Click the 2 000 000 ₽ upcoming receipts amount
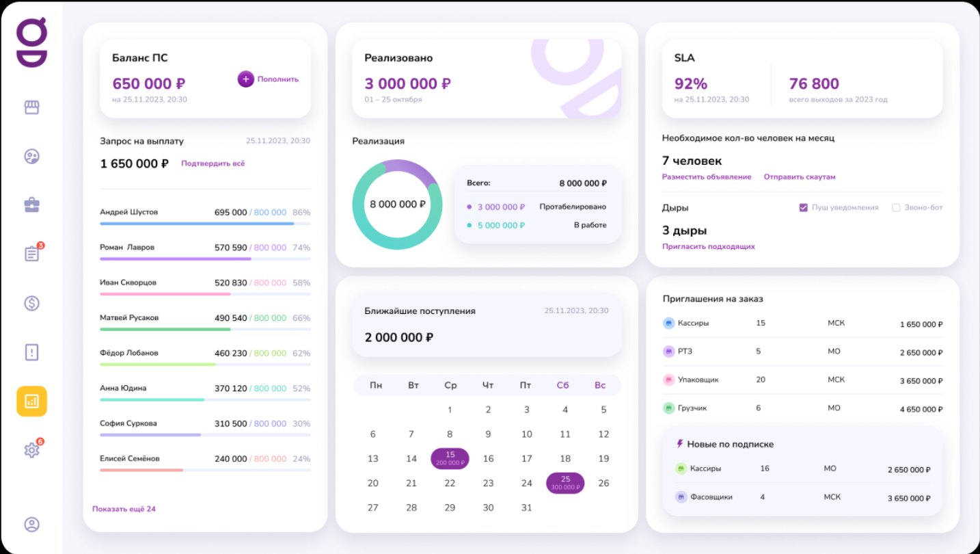Image resolution: width=980 pixels, height=554 pixels. pyautogui.click(x=399, y=337)
